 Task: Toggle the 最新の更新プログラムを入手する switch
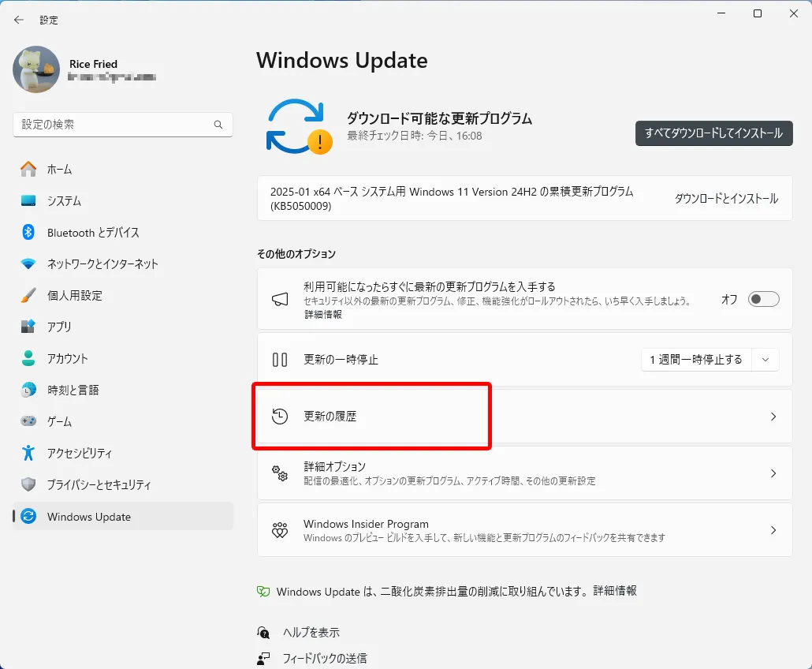click(763, 299)
